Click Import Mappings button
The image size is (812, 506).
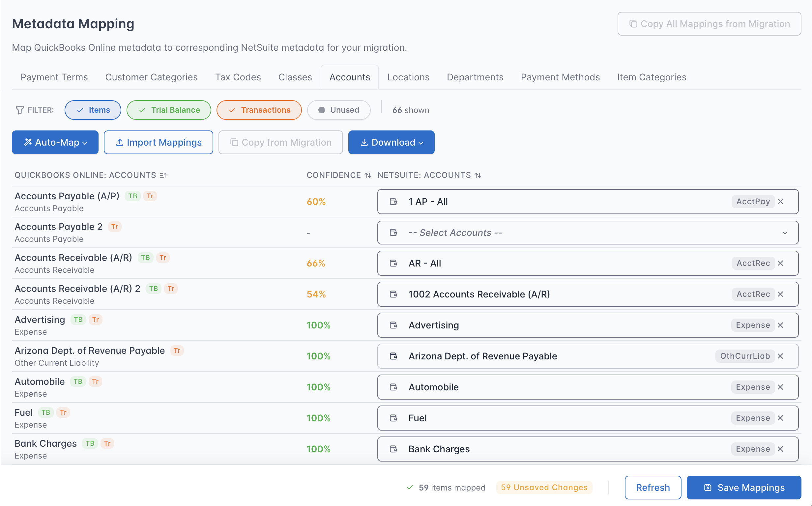158,143
